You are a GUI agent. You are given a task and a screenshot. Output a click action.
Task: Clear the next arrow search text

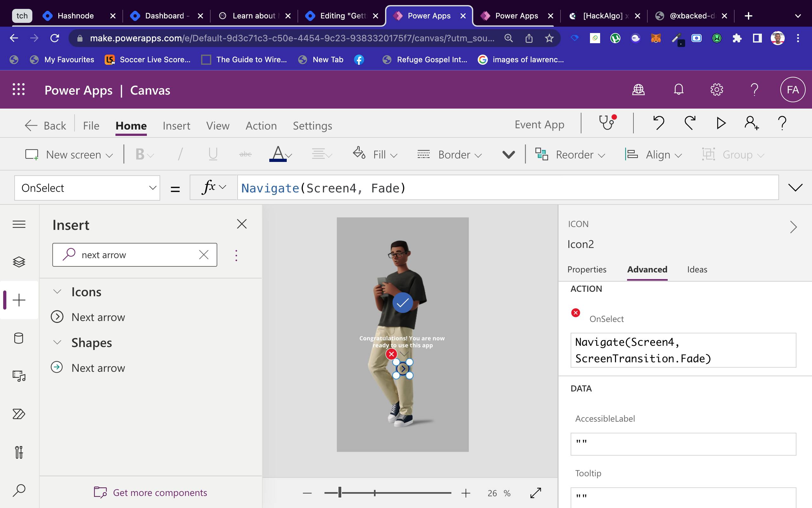pyautogui.click(x=204, y=255)
